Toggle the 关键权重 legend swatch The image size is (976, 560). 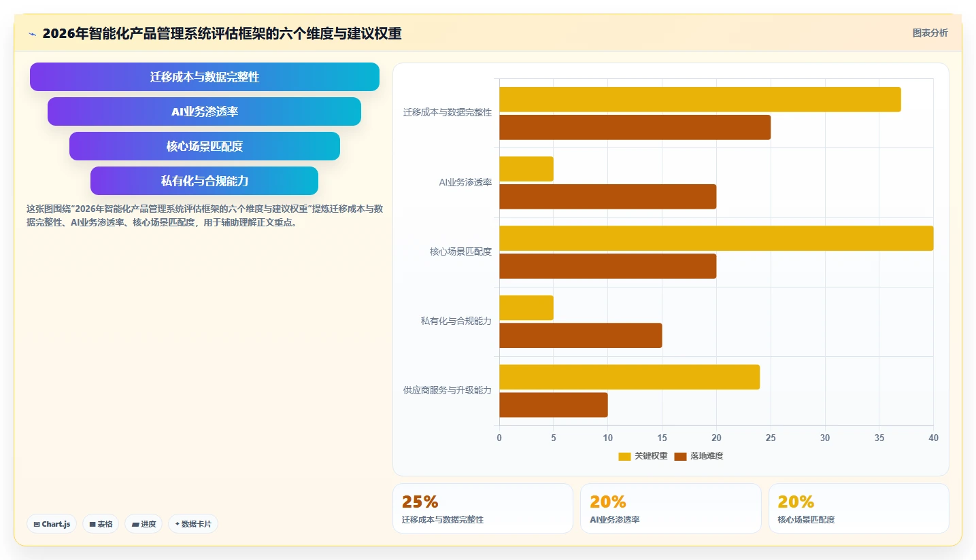(x=624, y=456)
